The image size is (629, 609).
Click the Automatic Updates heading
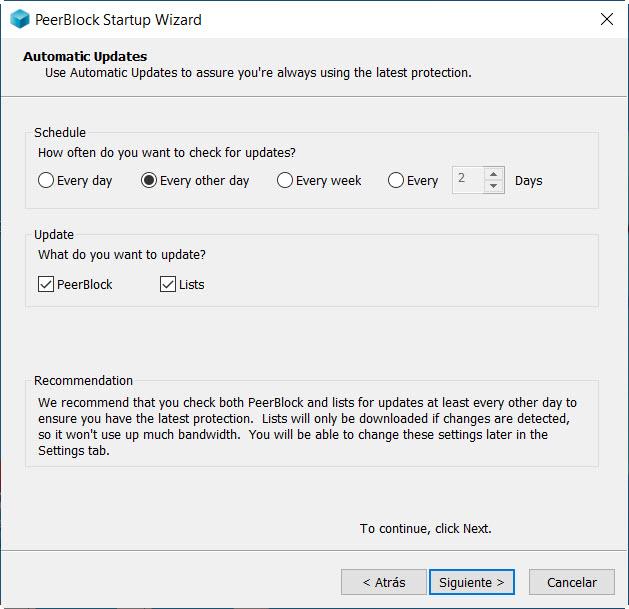(85, 57)
